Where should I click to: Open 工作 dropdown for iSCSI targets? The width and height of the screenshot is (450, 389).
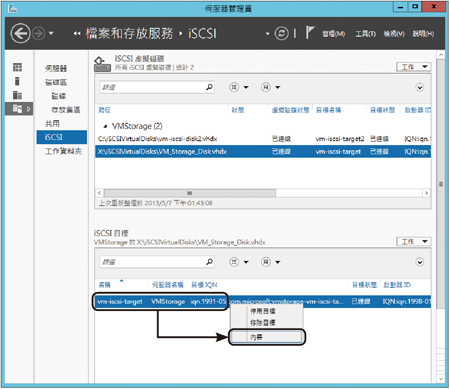point(414,241)
